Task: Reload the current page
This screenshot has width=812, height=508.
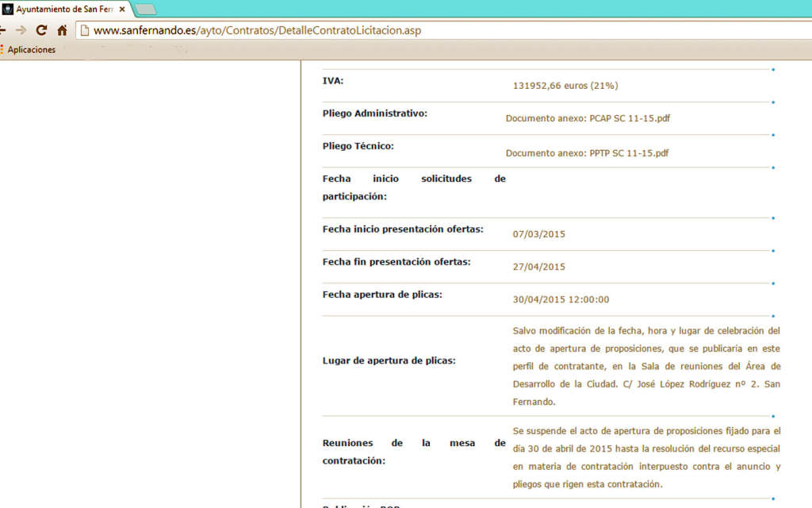Action: 41,31
